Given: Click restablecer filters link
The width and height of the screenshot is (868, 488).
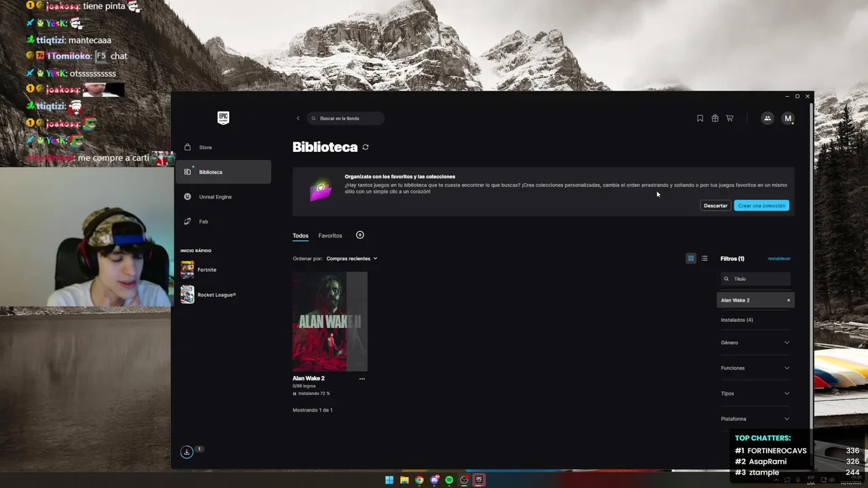Looking at the screenshot, I should click(x=779, y=258).
